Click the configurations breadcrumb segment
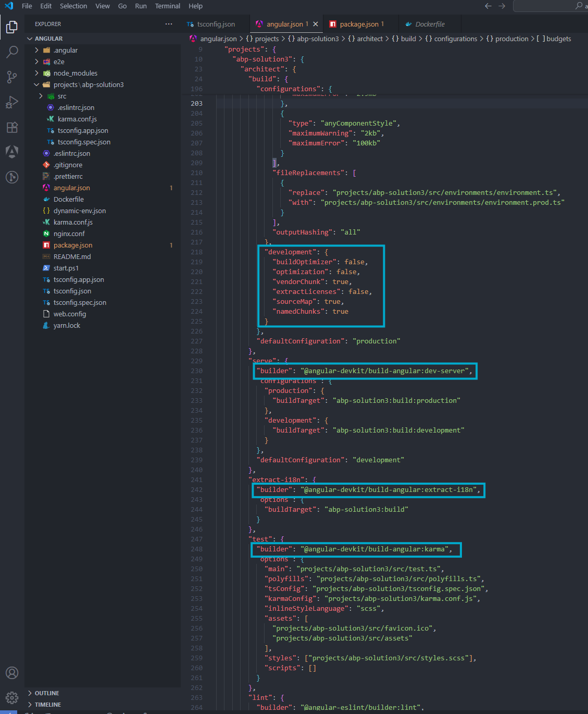The width and height of the screenshot is (588, 714). pos(455,39)
